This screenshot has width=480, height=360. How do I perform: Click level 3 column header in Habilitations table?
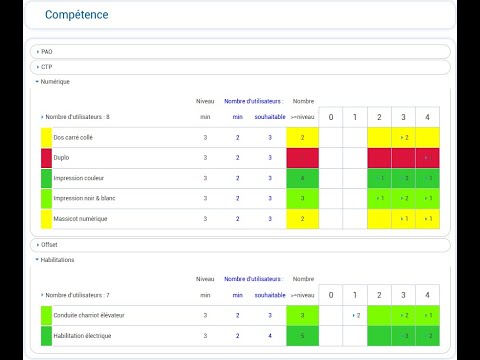click(404, 295)
